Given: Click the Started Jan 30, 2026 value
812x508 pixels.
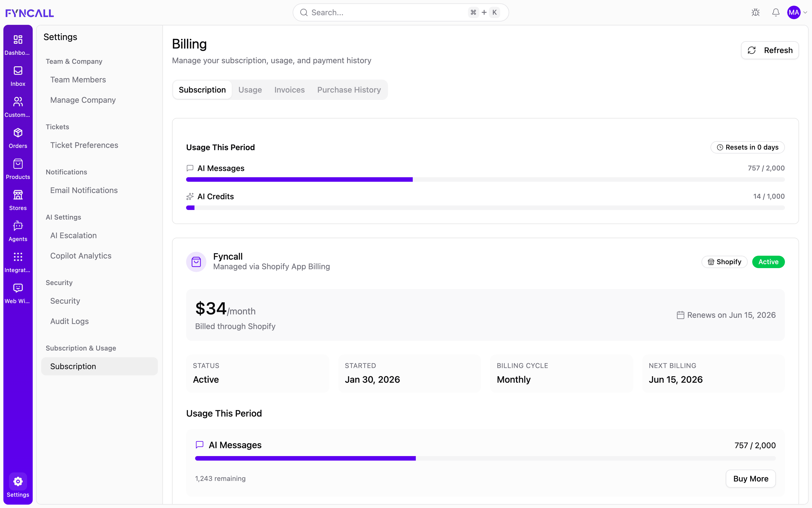Looking at the screenshot, I should [372, 379].
